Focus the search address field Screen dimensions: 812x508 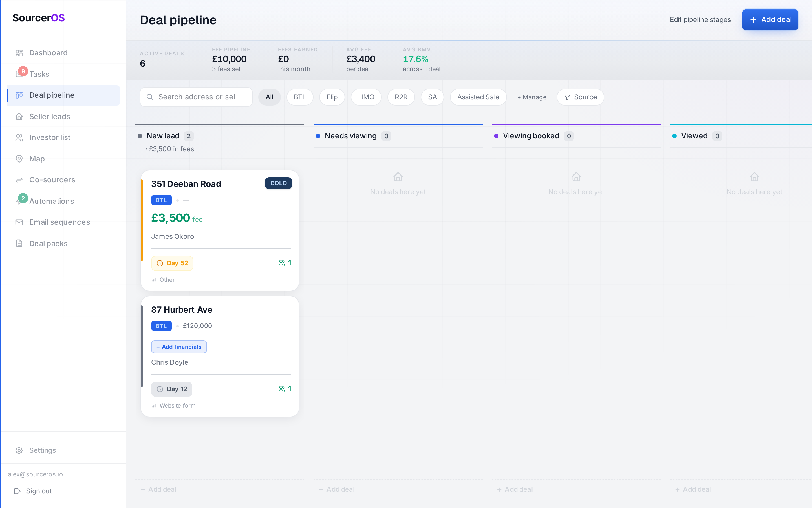point(196,97)
